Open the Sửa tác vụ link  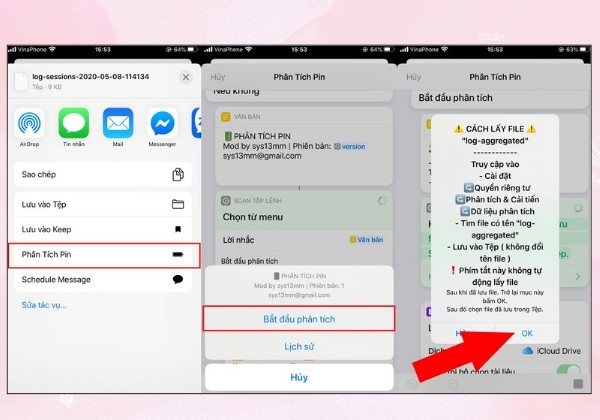(44, 305)
